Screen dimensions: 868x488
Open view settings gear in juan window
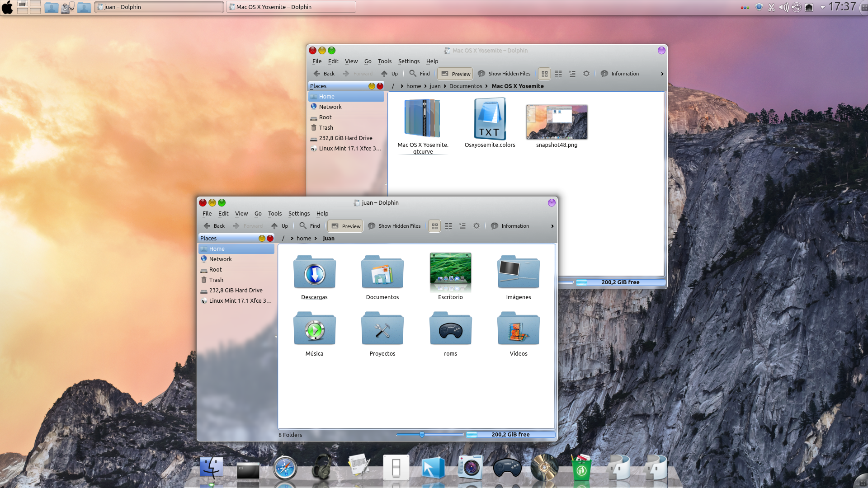(x=476, y=226)
